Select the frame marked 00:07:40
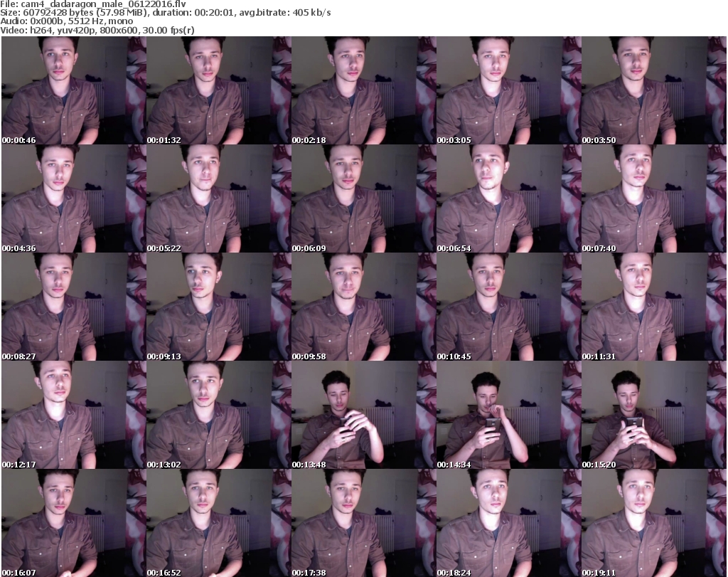Image resolution: width=728 pixels, height=577 pixels. [653, 198]
